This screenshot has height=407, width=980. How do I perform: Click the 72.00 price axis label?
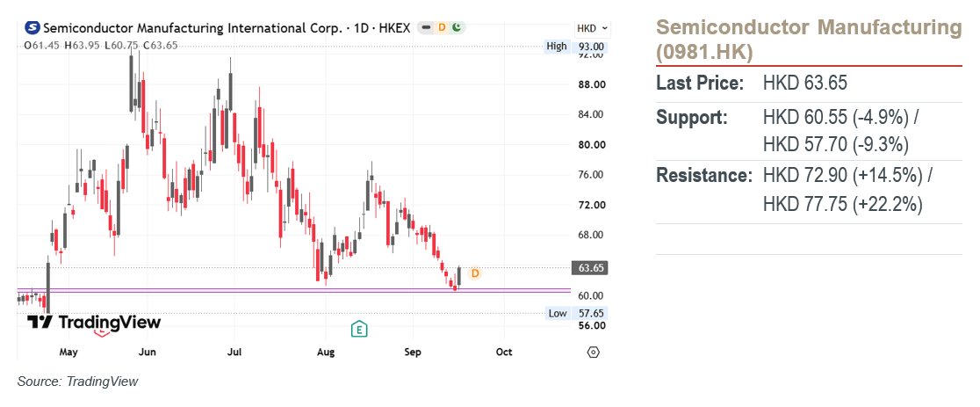[591, 205]
